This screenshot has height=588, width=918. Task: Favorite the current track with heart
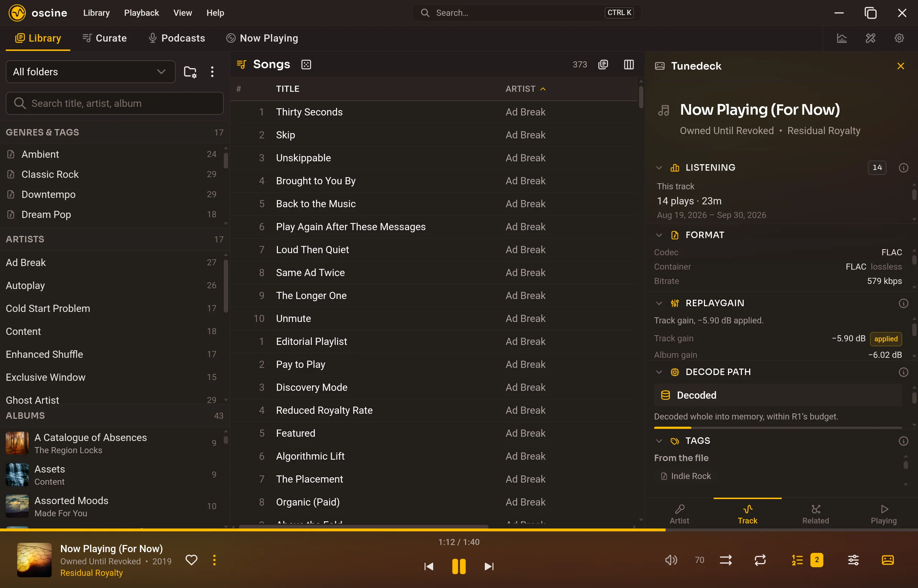(x=191, y=560)
